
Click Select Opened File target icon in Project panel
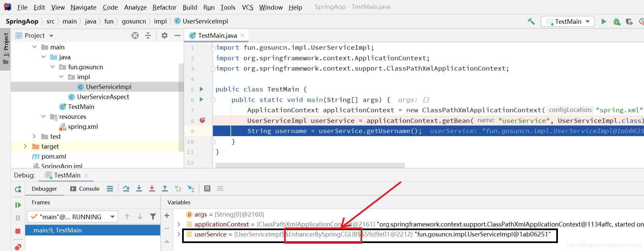click(135, 35)
